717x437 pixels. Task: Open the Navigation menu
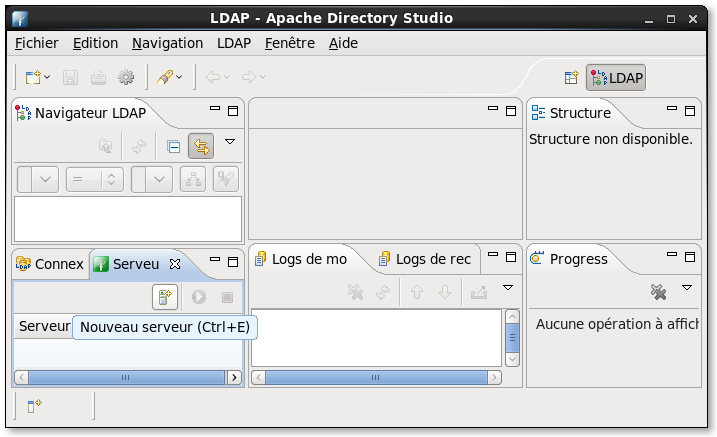click(x=167, y=43)
